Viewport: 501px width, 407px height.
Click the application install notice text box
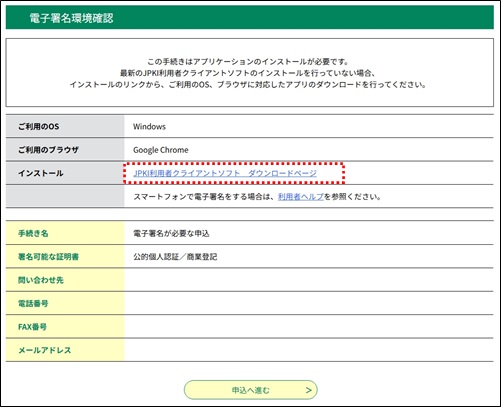(250, 73)
